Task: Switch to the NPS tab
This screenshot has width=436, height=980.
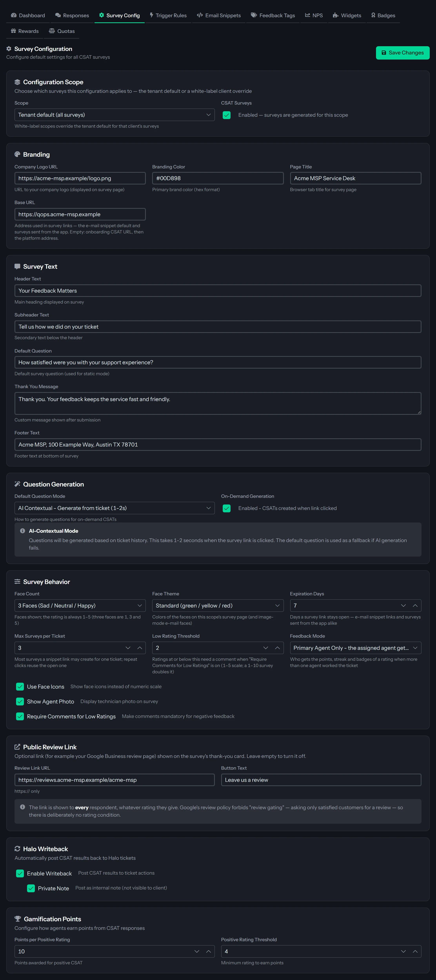Action: tap(314, 15)
